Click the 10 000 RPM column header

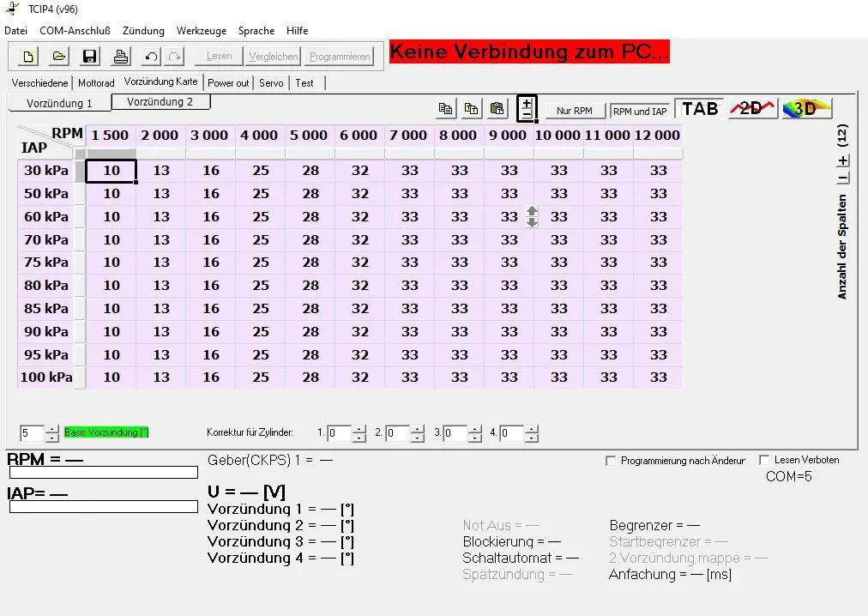click(558, 136)
